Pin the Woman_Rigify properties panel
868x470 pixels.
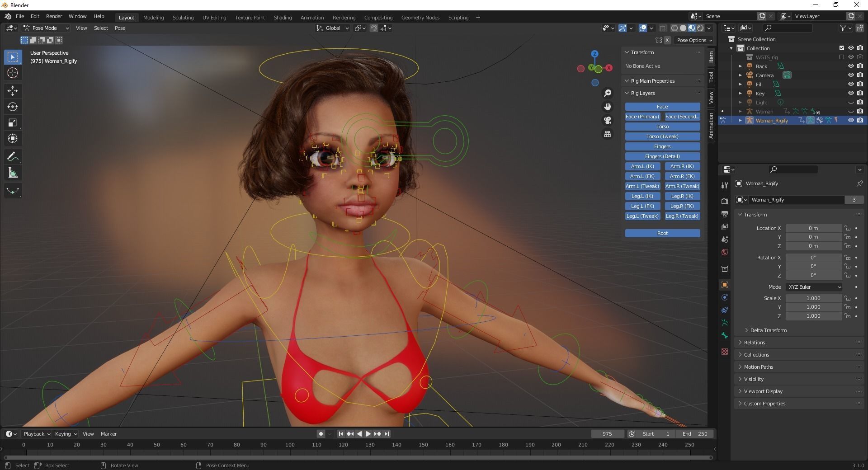click(859, 183)
